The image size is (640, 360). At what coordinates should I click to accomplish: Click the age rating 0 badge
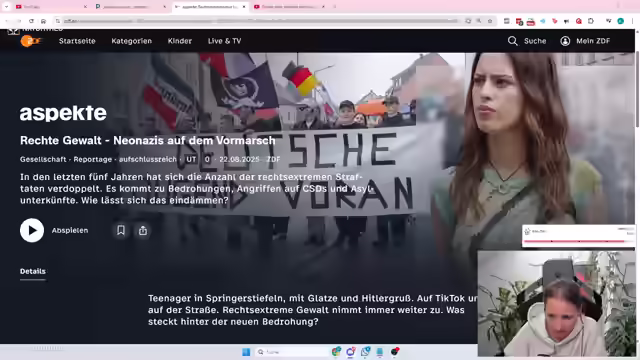[x=207, y=159]
